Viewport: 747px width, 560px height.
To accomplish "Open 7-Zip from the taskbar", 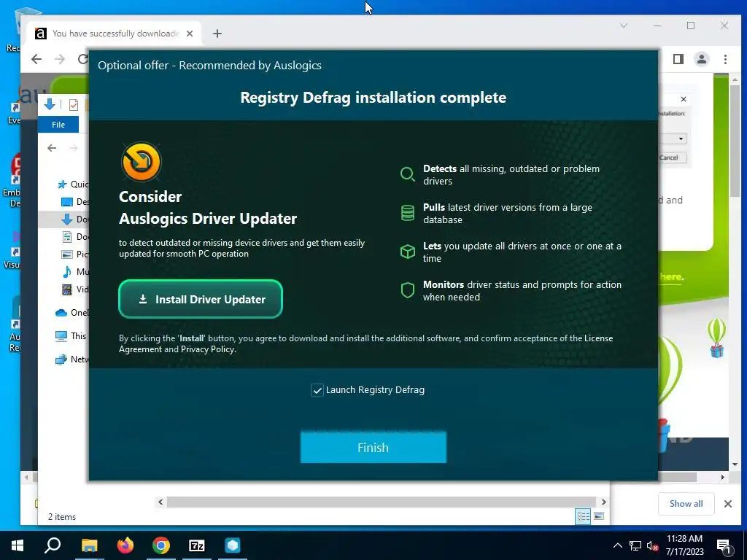I will pos(197,545).
